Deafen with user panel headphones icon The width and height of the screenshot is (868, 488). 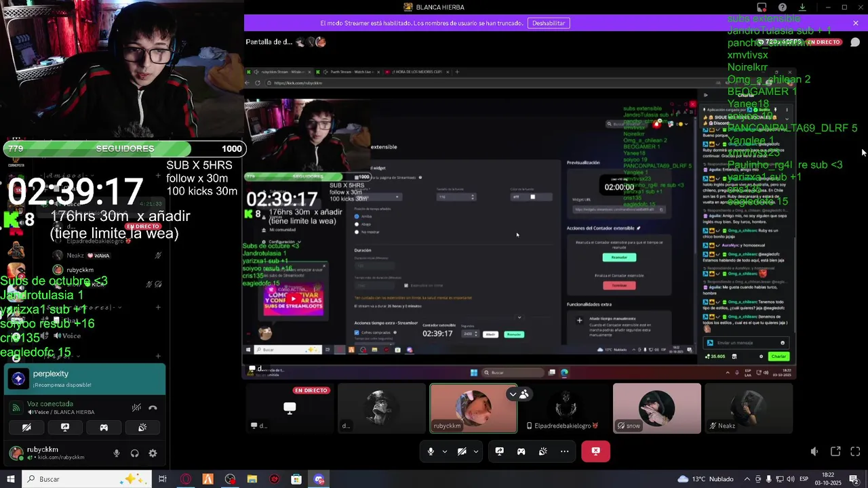pos(134,453)
